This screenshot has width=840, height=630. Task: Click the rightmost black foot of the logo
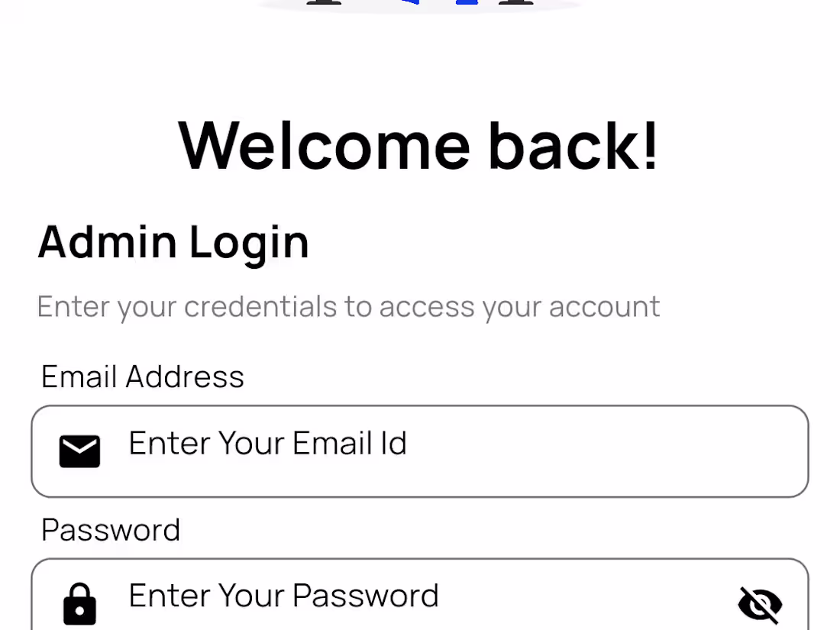pyautogui.click(x=515, y=2)
